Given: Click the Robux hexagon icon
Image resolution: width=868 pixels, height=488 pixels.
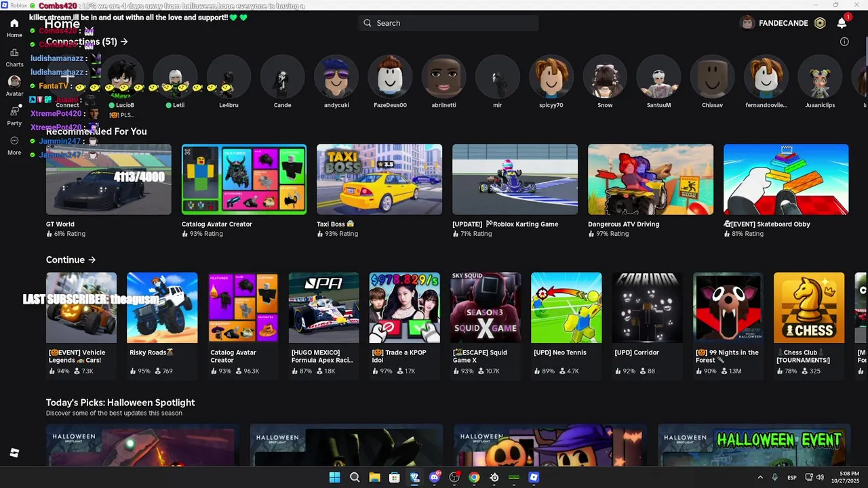Looking at the screenshot, I should pos(820,23).
